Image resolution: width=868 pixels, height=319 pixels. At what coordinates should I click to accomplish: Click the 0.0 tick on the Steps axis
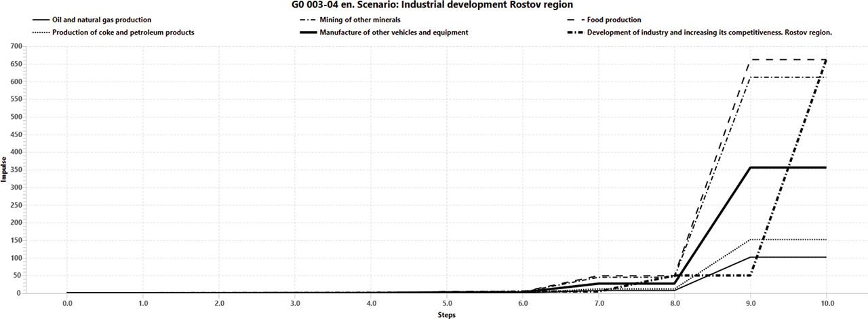66,303
